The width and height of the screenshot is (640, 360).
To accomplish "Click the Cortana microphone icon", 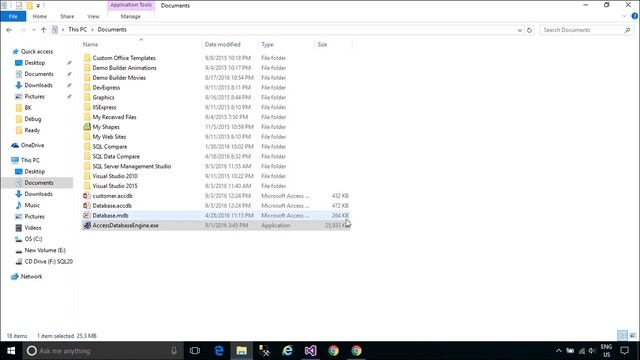I will [173, 351].
